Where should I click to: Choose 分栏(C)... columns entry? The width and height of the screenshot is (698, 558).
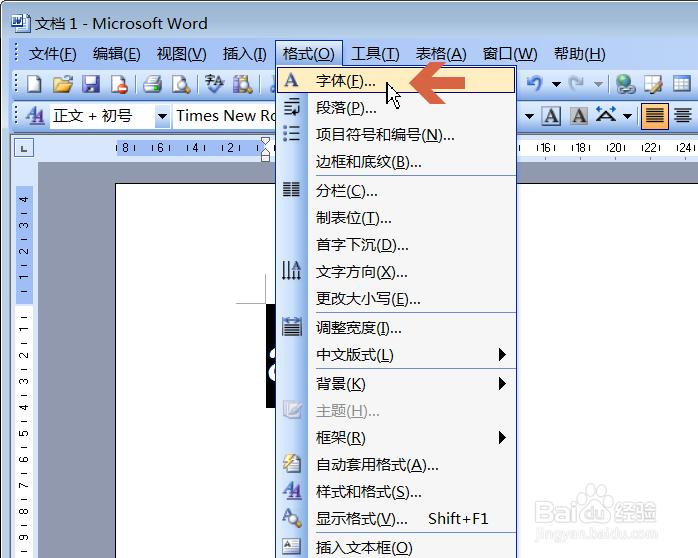tap(396, 191)
